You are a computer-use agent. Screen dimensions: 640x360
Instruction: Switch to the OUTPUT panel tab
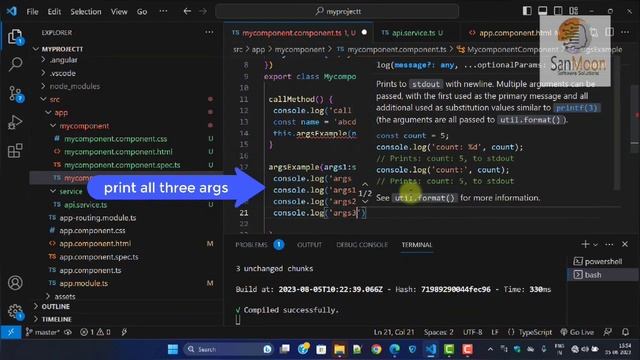(309, 244)
